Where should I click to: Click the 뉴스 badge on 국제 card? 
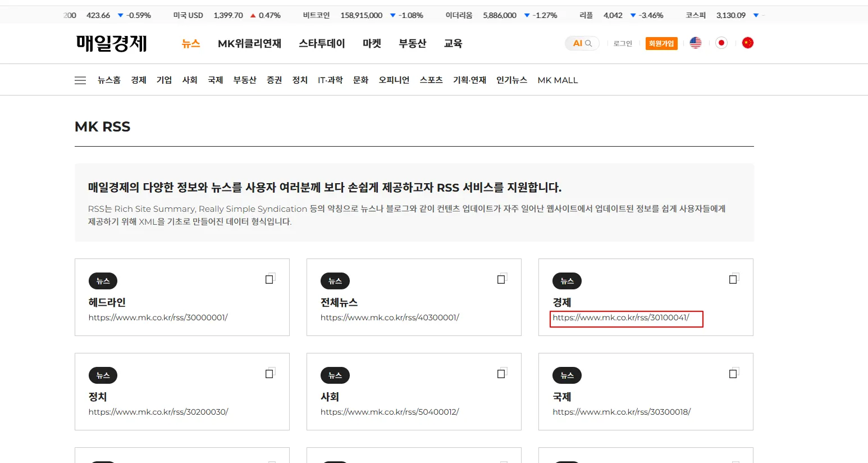567,375
